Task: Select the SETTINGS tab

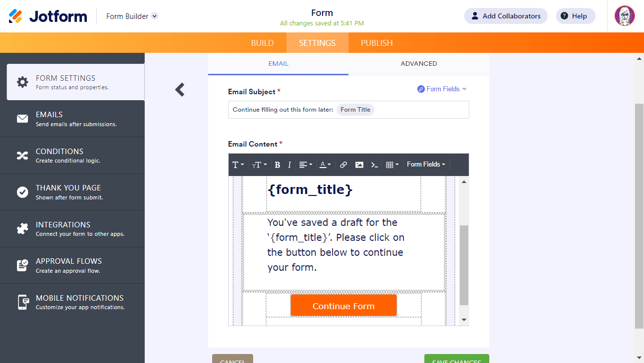Action: tap(317, 43)
